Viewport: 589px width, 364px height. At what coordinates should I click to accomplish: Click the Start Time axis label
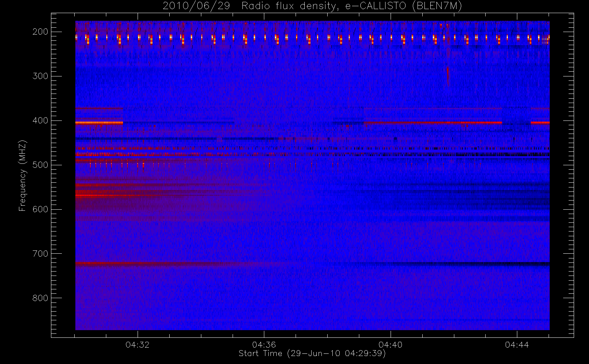312,353
